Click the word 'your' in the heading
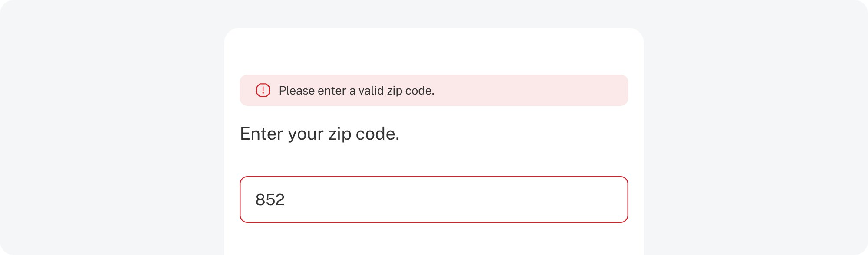 [306, 134]
